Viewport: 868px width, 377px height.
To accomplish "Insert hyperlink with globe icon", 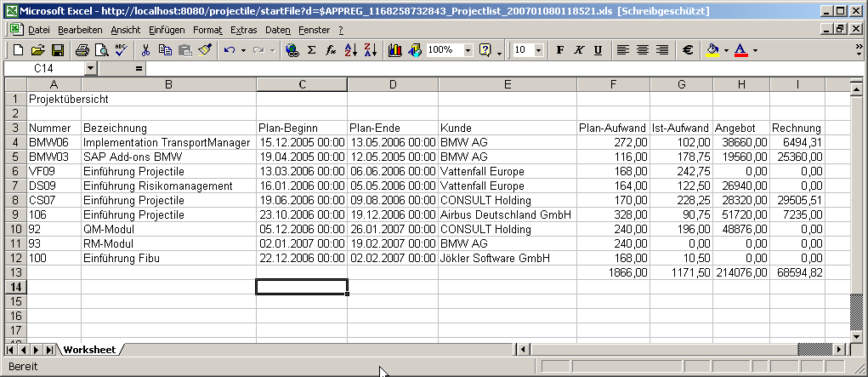I will tap(292, 50).
